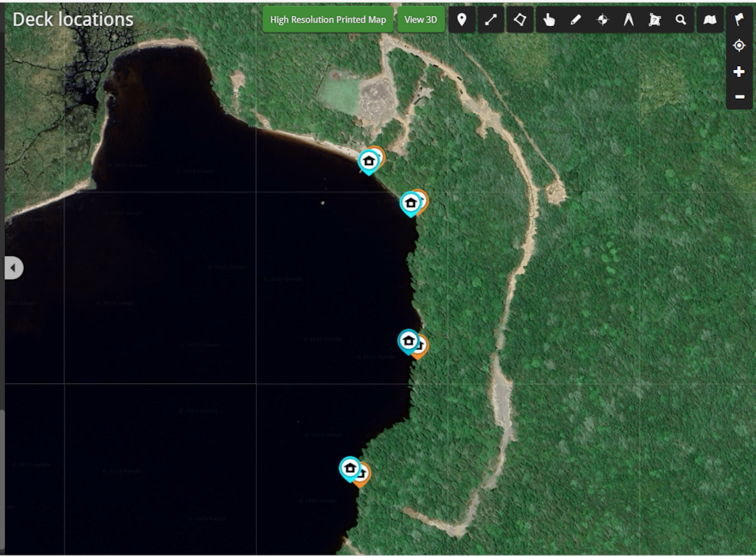Click the crosshair target point tool
The image size is (756, 556).
pos(602,20)
